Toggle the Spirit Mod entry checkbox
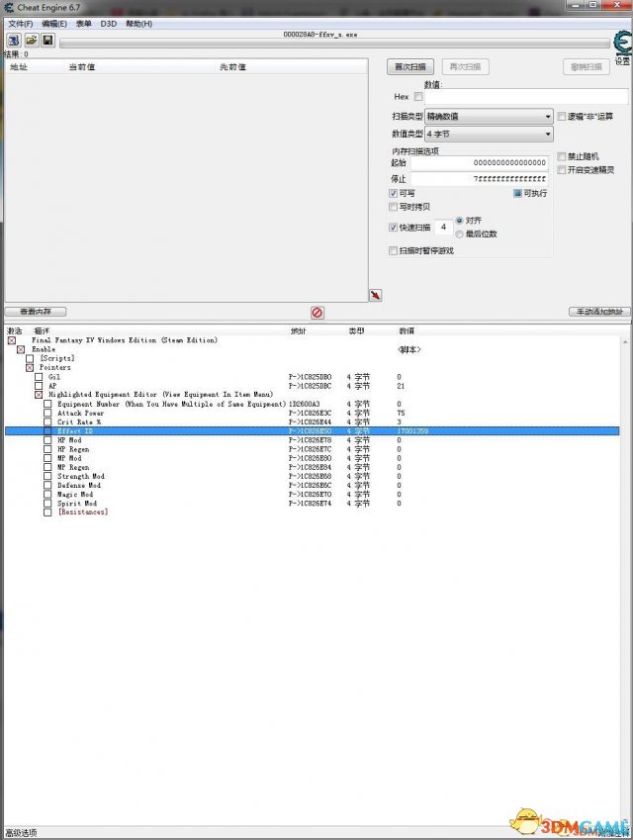Viewport: 633px width, 840px height. point(47,504)
